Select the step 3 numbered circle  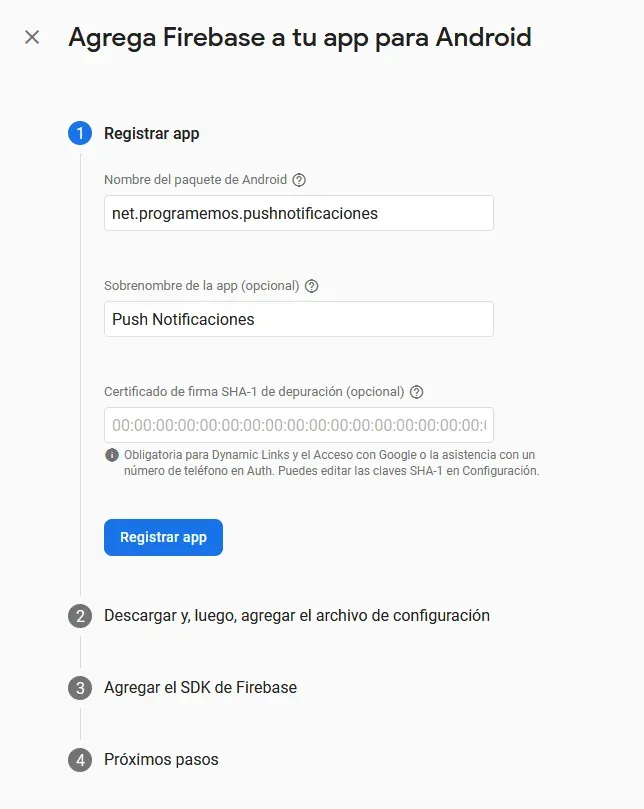[78, 688]
